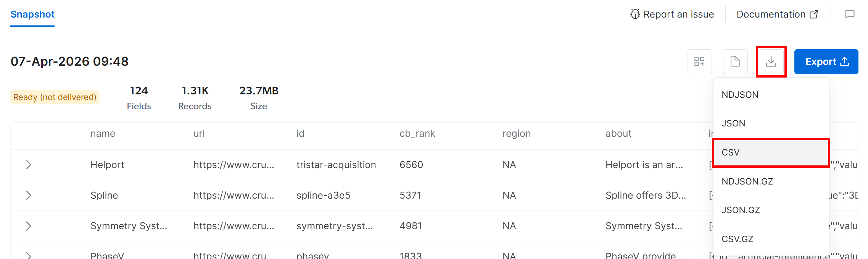Expand the Symmetry Syst... row
This screenshot has width=868, height=259.
[x=28, y=226]
